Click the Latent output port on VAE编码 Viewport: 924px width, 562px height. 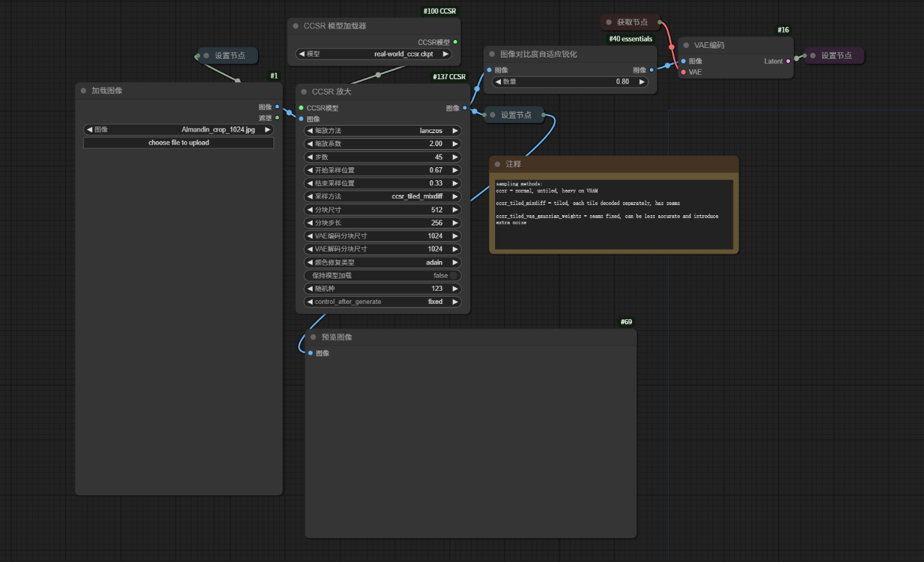789,61
